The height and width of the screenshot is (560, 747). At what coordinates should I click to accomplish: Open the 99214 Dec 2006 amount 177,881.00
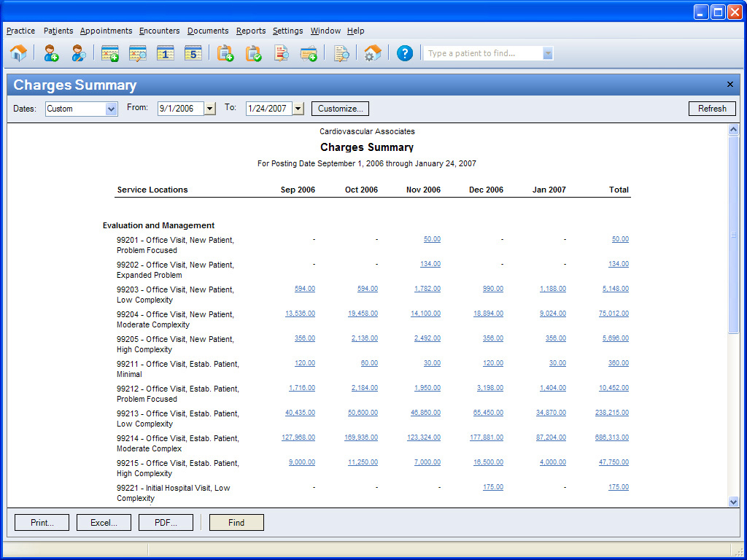487,437
